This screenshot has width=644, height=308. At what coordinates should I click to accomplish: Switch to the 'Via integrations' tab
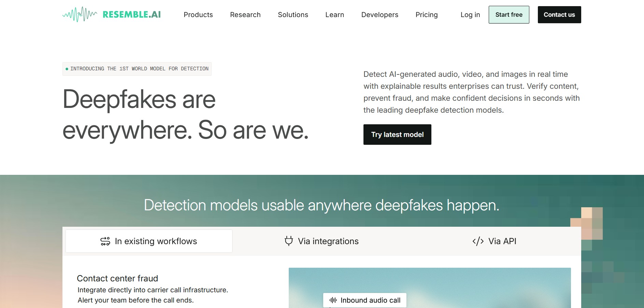(x=321, y=241)
